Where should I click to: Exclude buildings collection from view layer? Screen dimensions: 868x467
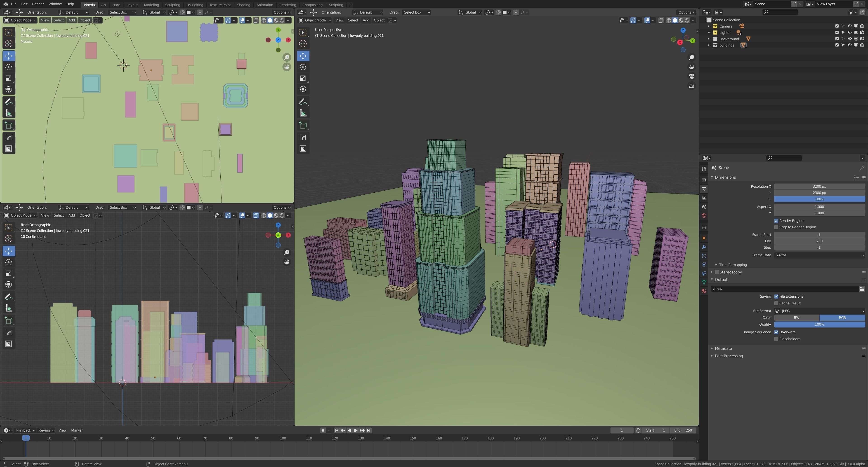pos(837,45)
